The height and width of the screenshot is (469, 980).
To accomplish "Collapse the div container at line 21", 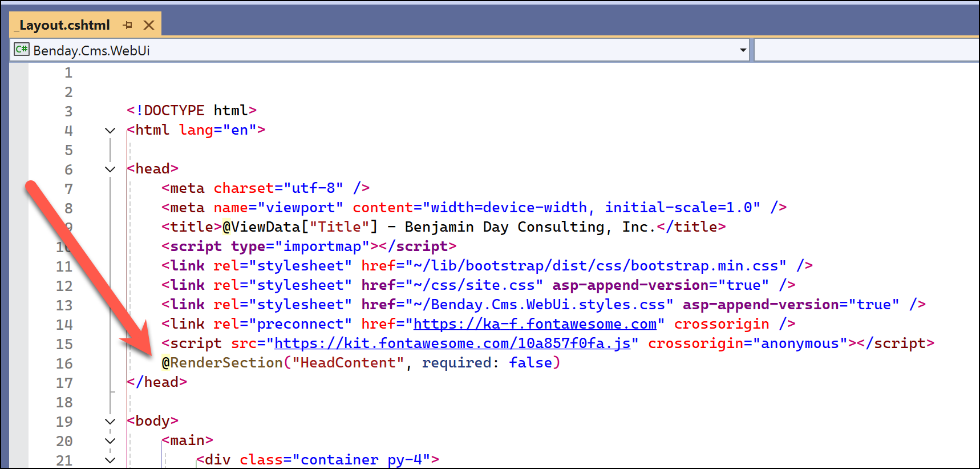I will [110, 460].
